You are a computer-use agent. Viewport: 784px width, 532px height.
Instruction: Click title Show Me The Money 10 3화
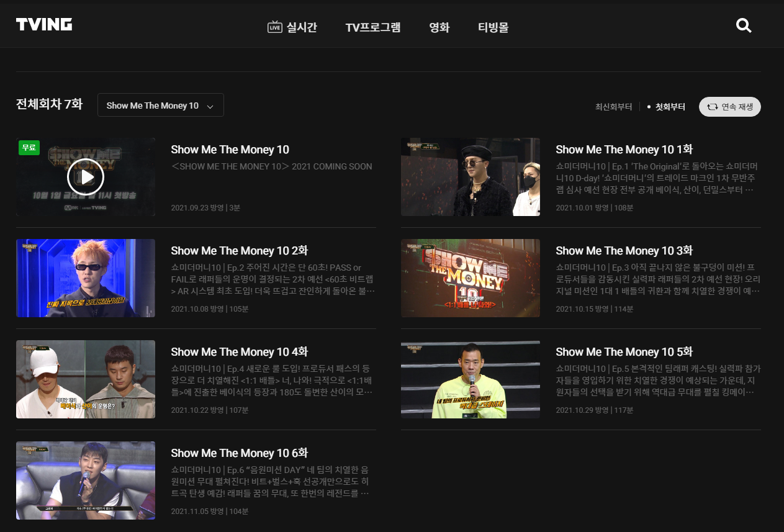624,251
